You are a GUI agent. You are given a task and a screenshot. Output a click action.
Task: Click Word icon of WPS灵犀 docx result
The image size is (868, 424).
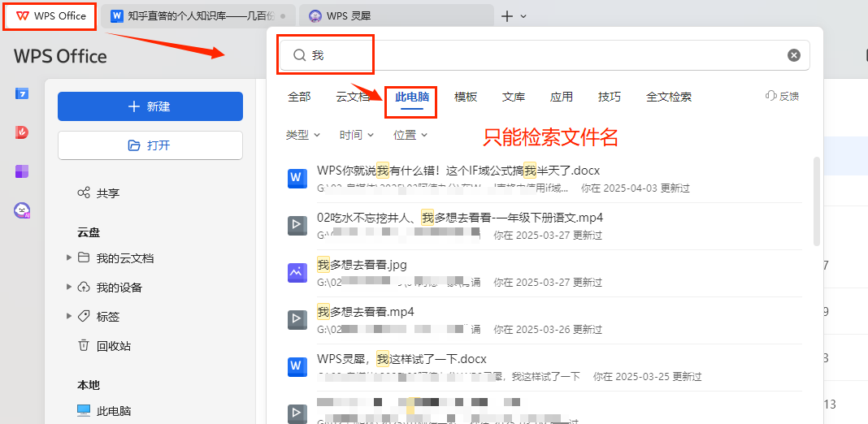coord(297,367)
